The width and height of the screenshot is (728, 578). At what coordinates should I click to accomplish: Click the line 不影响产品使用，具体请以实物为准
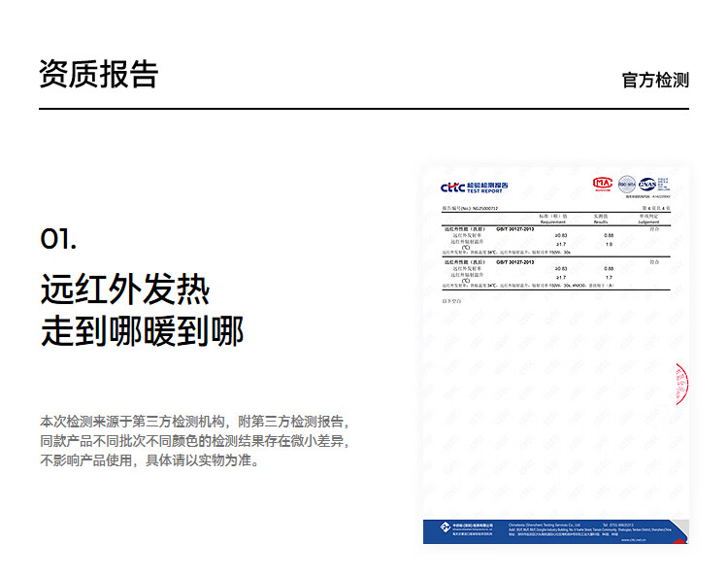point(149,460)
